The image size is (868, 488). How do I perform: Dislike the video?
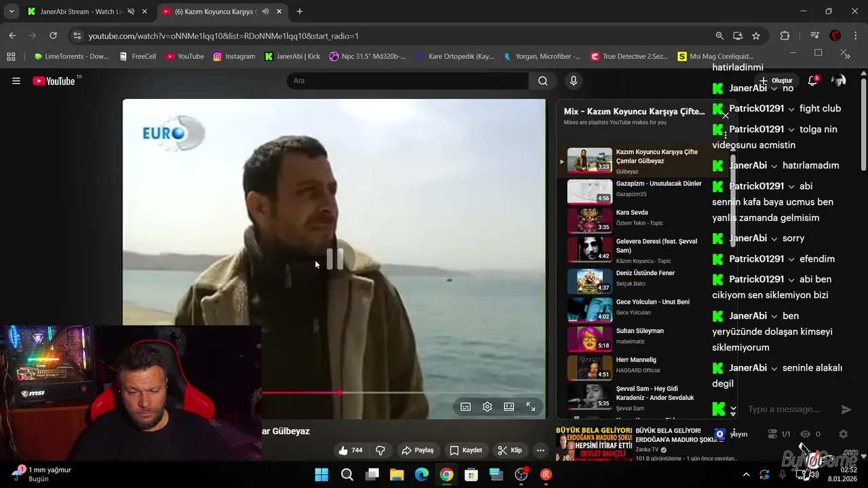pos(380,450)
